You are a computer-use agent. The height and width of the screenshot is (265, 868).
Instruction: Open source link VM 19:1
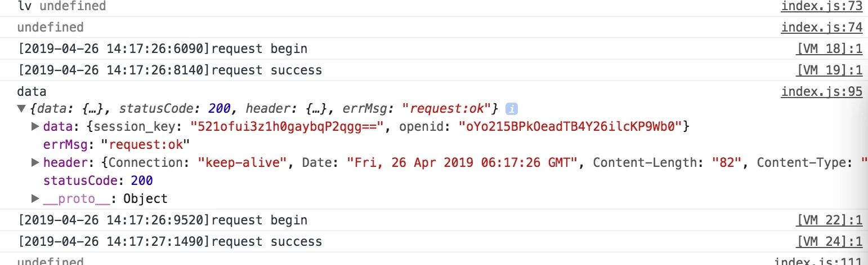[829, 70]
